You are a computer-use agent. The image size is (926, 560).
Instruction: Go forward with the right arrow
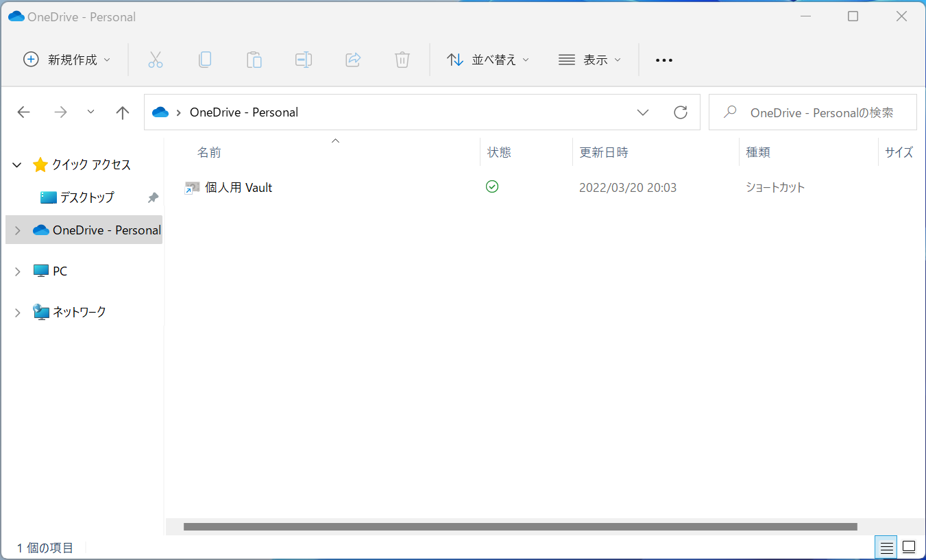(61, 112)
